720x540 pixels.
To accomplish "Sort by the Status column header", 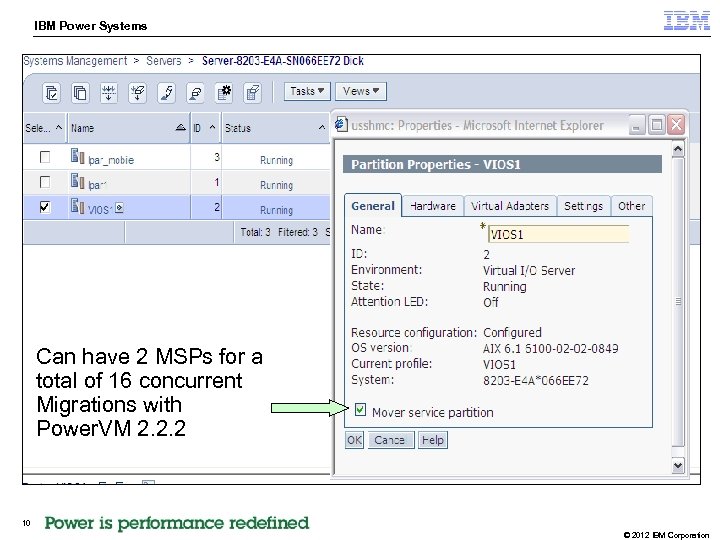I will pyautogui.click(x=276, y=128).
